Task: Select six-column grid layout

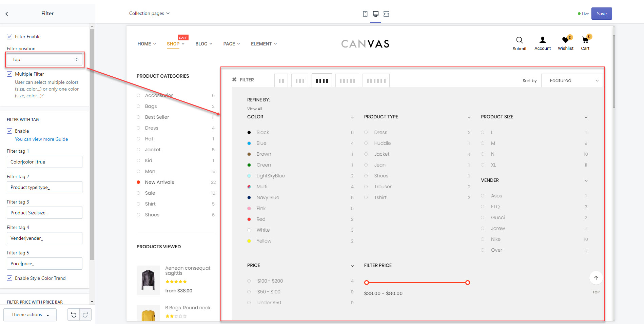Action: [x=376, y=80]
